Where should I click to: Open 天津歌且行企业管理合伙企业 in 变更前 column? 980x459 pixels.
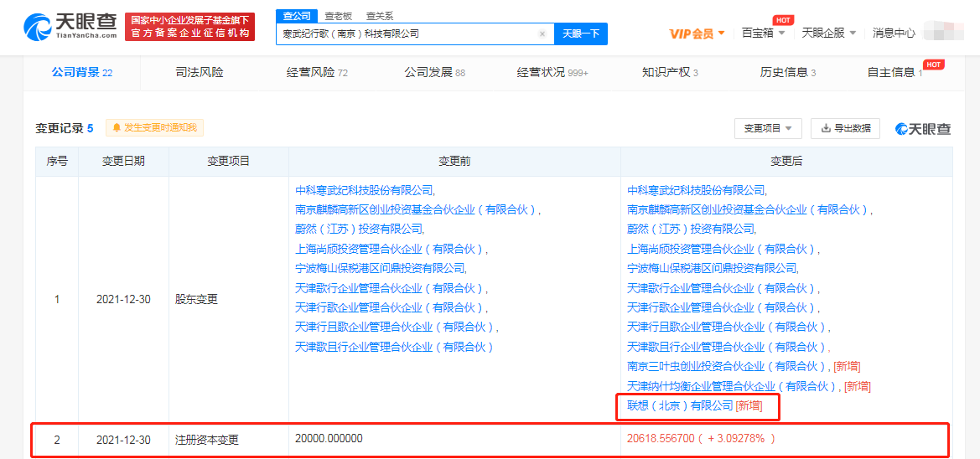pyautogui.click(x=394, y=347)
